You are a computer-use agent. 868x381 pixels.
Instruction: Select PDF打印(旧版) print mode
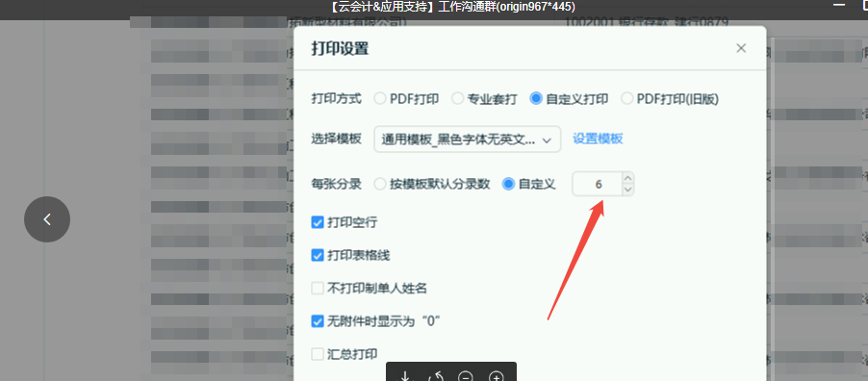pyautogui.click(x=626, y=99)
